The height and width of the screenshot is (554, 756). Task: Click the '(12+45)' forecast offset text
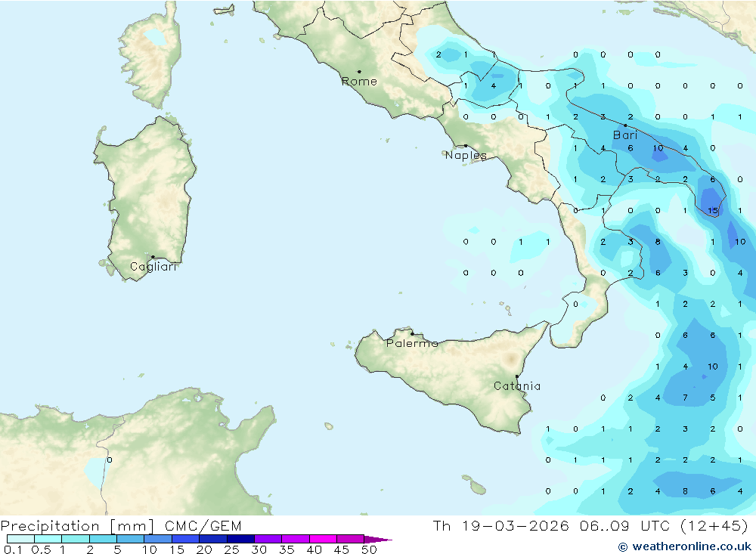click(714, 525)
